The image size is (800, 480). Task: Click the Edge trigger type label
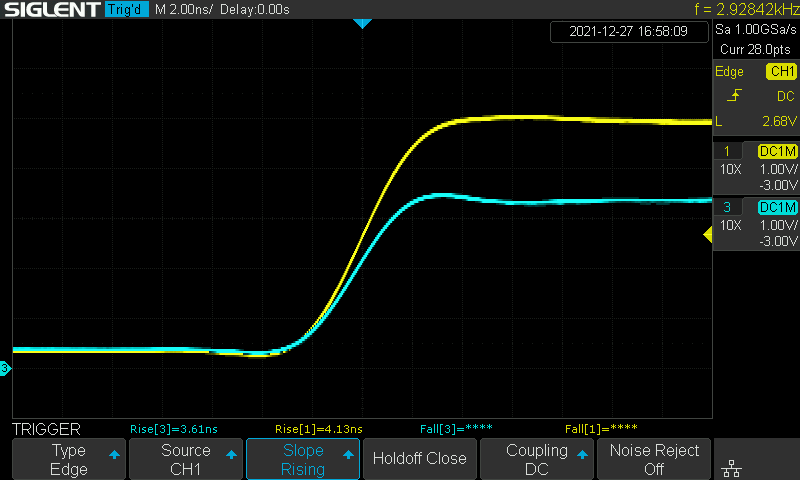729,71
